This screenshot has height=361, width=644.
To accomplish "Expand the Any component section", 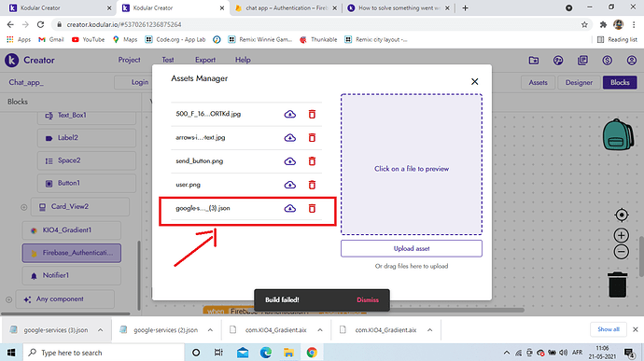I will tap(9, 299).
